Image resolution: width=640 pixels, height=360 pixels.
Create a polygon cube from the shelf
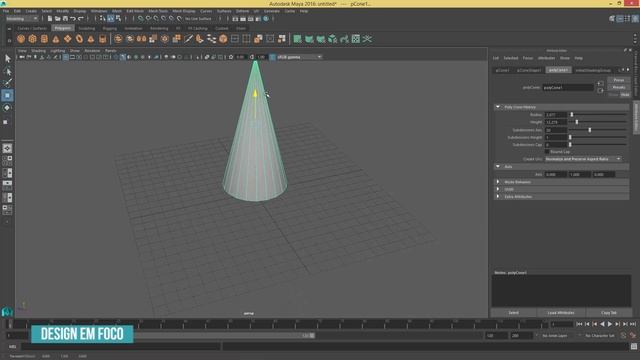coord(33,39)
